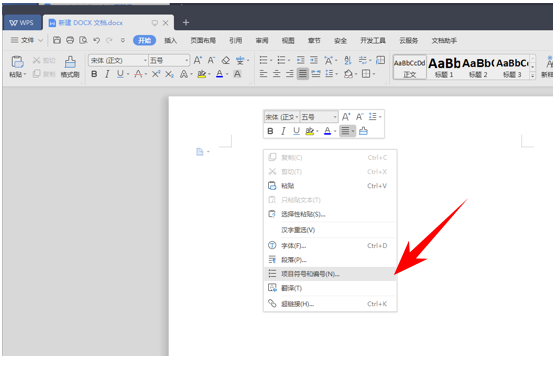The image size is (553, 374).
Task: Open the mini toolbar font name dropdown
Action: pos(297,117)
